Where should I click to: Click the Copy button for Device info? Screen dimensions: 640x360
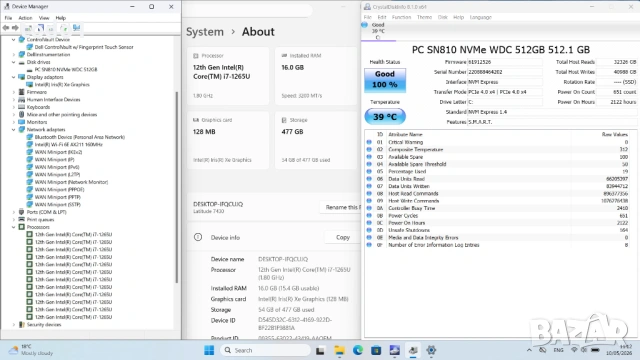tap(343, 237)
